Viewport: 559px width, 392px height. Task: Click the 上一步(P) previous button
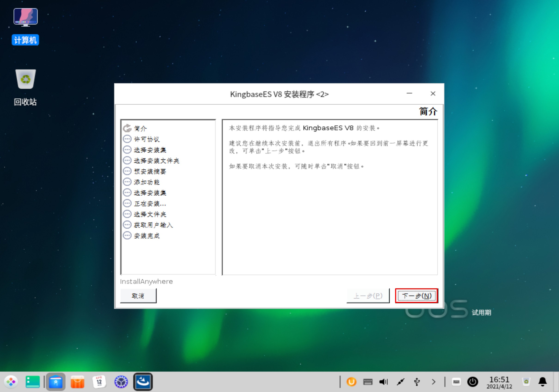[x=368, y=296]
